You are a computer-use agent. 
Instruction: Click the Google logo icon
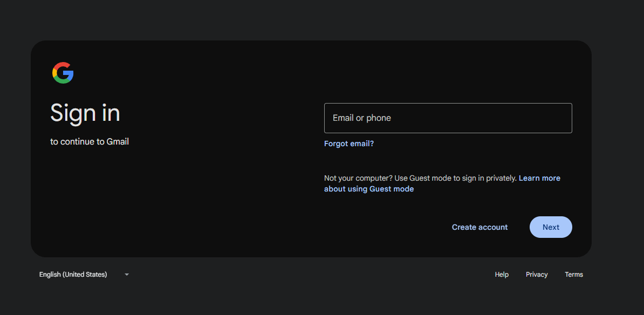point(63,73)
